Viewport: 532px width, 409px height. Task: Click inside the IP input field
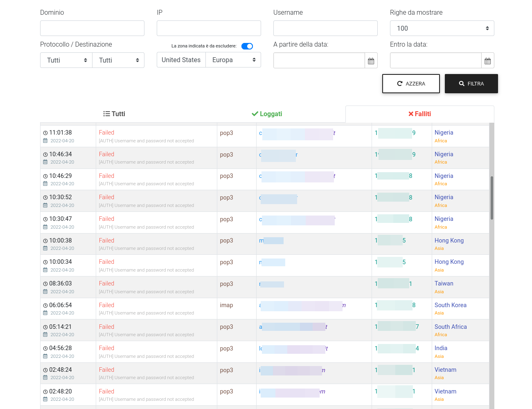pyautogui.click(x=209, y=28)
